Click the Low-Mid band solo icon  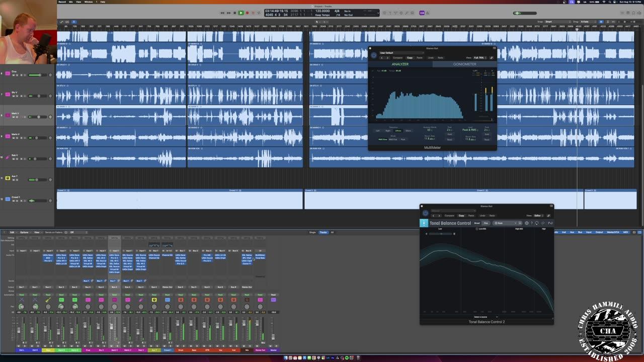[477, 229]
